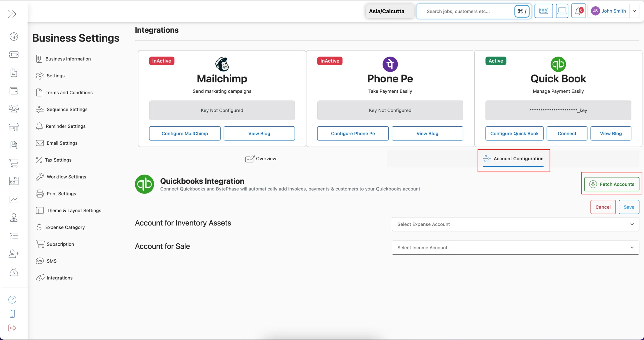Open the invoice document icon in sidebar
The height and width of the screenshot is (340, 644).
(x=14, y=145)
